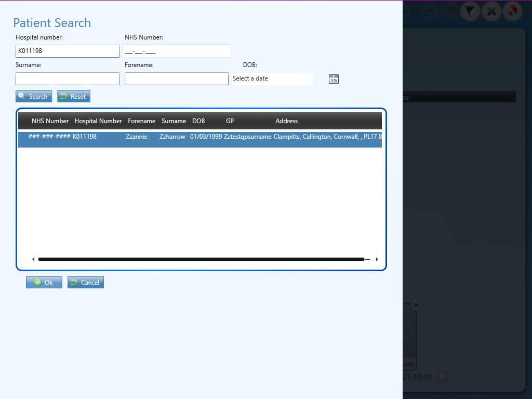Focus the Hospital number field
Viewport: 532px width, 399px height.
click(68, 51)
